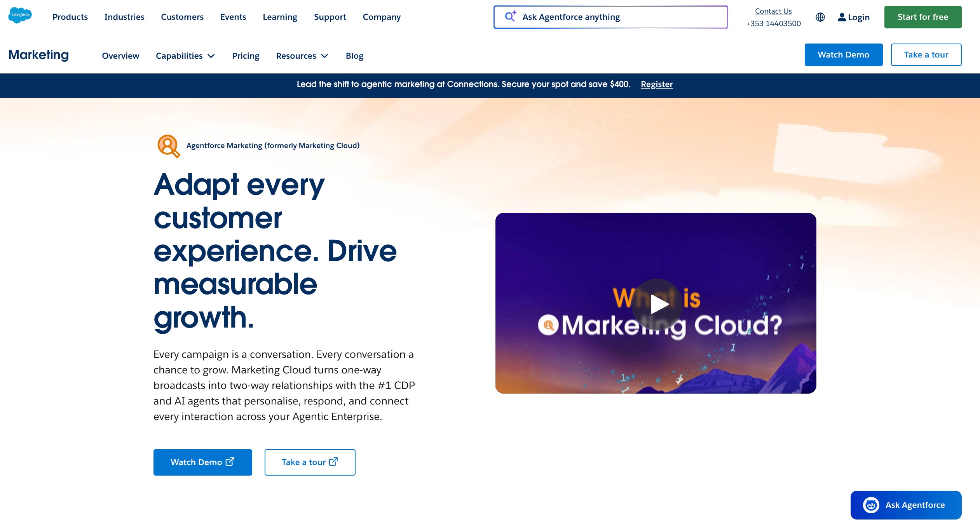The width and height of the screenshot is (980, 530).
Task: Open the Register link in the banner
Action: (x=656, y=84)
